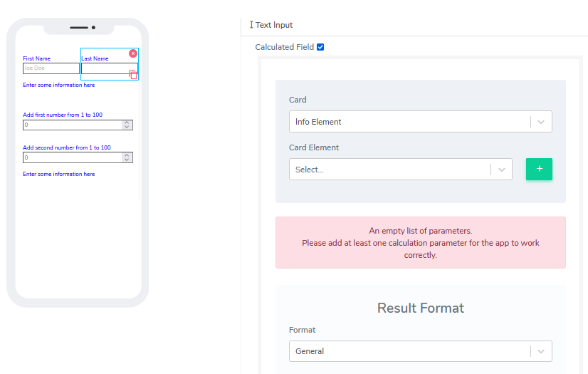
Task: Click the first number input field
Action: point(71,125)
